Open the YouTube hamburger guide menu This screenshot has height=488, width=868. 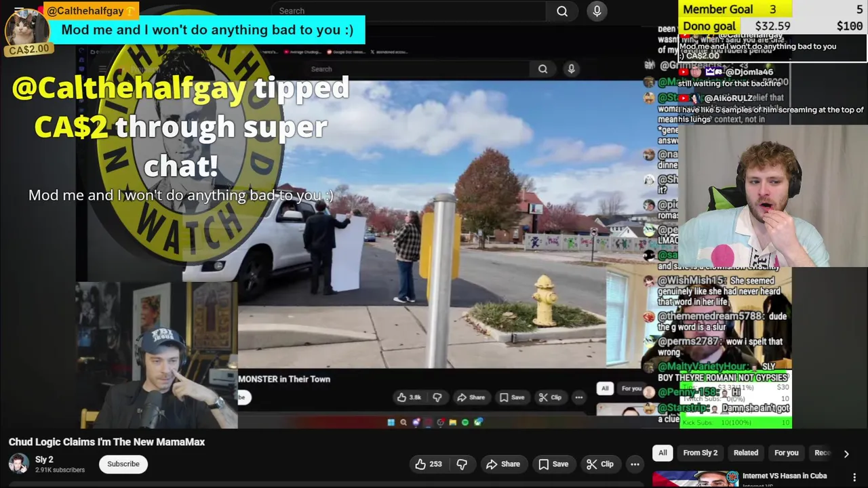(x=19, y=10)
